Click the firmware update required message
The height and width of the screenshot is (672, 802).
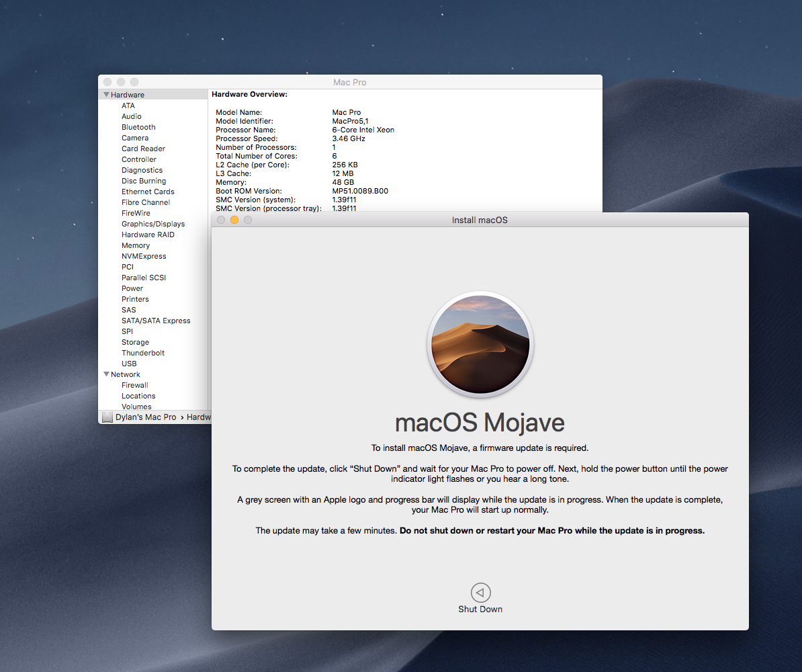point(480,448)
